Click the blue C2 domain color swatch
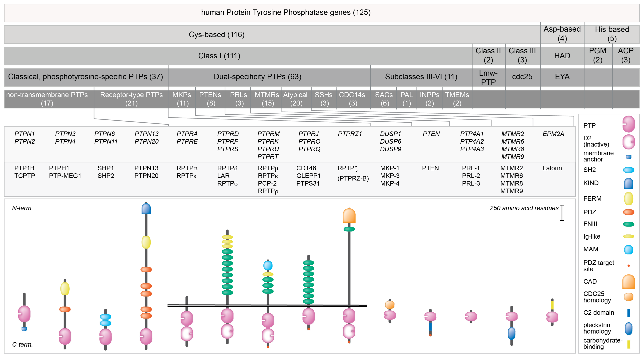This screenshot has height=357, width=644. 628,313
